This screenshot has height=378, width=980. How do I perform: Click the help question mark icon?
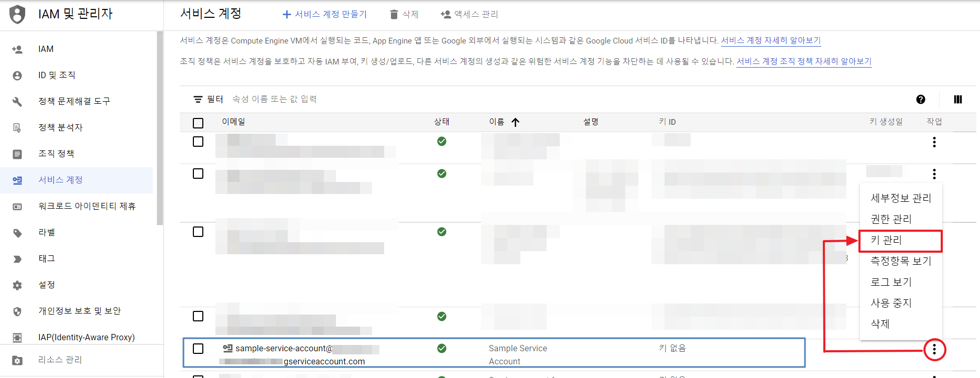tap(920, 100)
